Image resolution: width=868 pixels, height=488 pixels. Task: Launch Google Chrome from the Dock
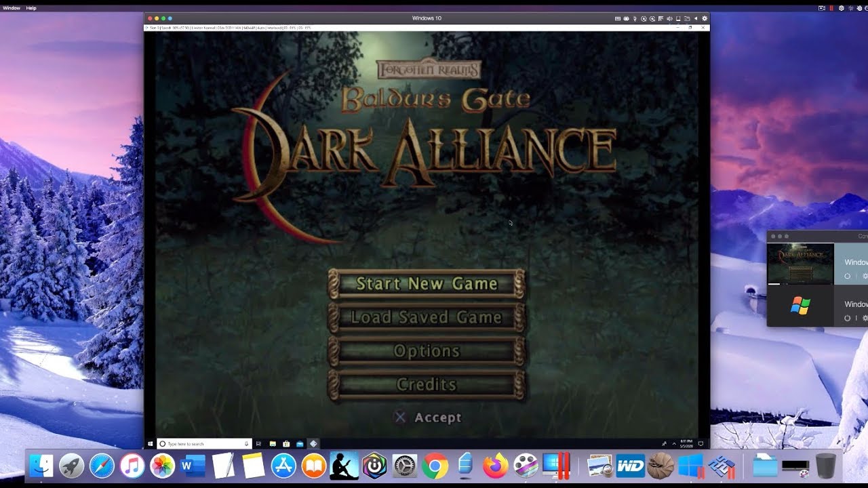435,466
